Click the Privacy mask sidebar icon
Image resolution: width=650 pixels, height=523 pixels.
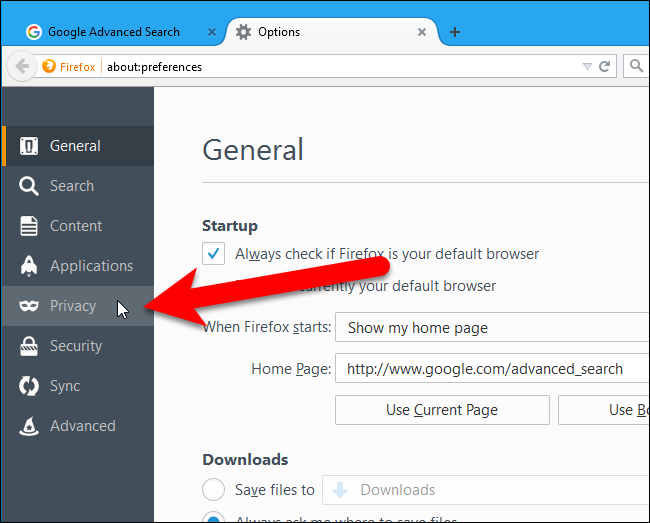29,306
